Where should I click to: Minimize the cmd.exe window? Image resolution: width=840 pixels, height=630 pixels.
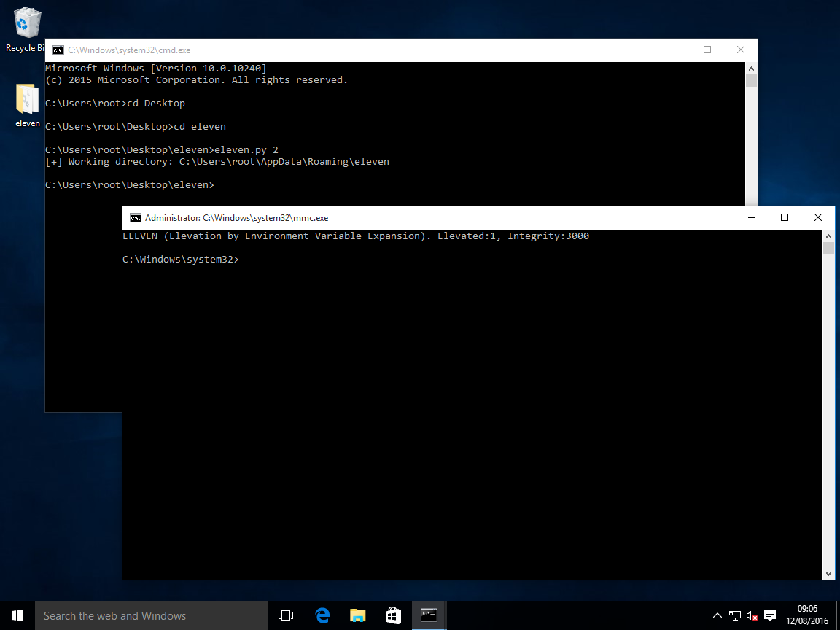(x=674, y=50)
